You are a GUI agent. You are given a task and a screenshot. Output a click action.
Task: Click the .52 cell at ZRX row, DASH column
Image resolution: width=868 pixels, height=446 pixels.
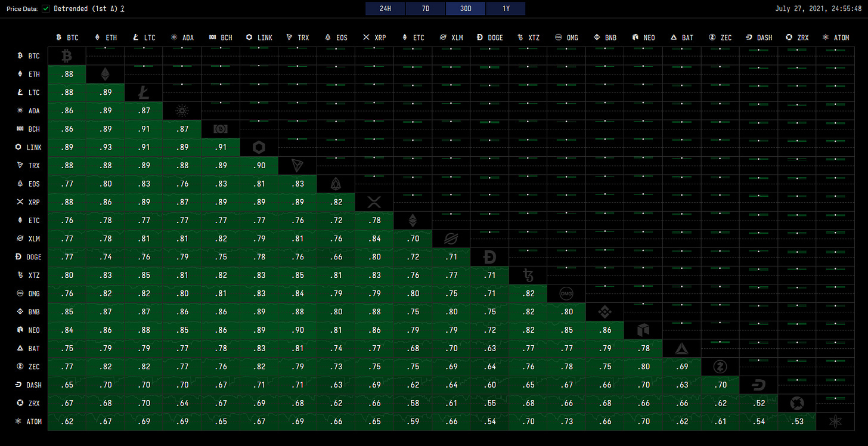tap(759, 403)
